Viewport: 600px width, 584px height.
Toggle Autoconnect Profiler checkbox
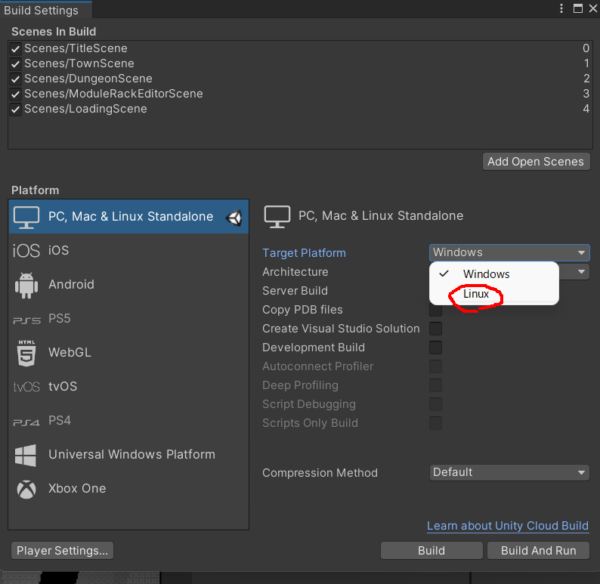click(435, 366)
